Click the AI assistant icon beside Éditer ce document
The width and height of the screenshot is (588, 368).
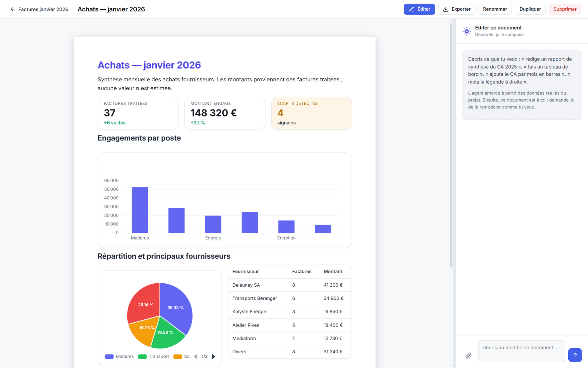tap(467, 31)
